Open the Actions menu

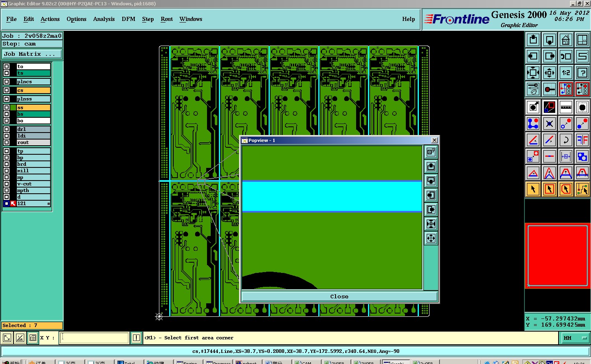pyautogui.click(x=50, y=19)
